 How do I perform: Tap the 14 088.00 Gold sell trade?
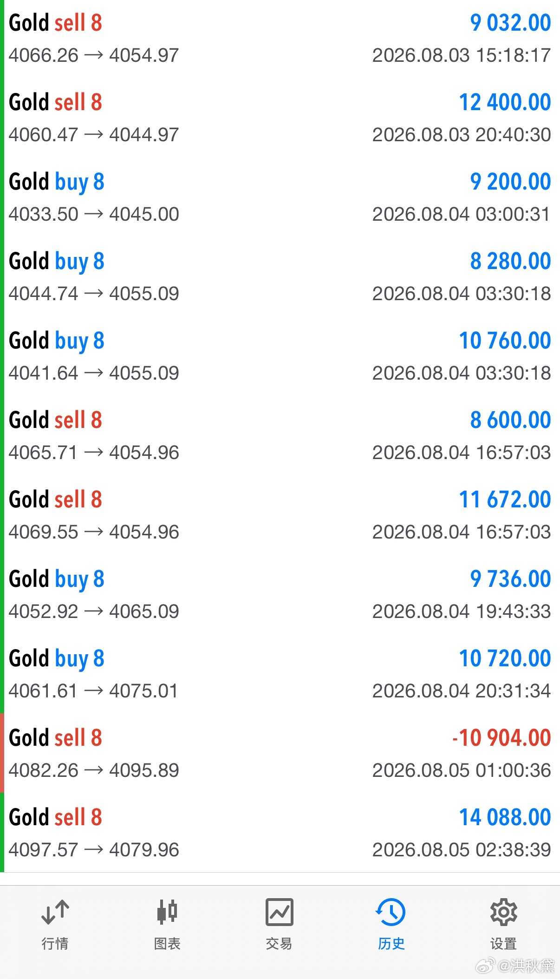(280, 833)
